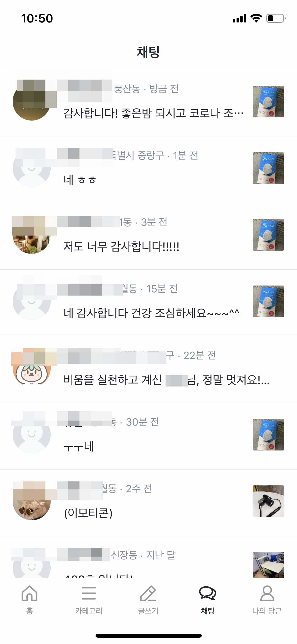This screenshot has width=297, height=644.
Task: Open chat saying 저도 너무 감사합니다!!!!!
Action: 148,236
